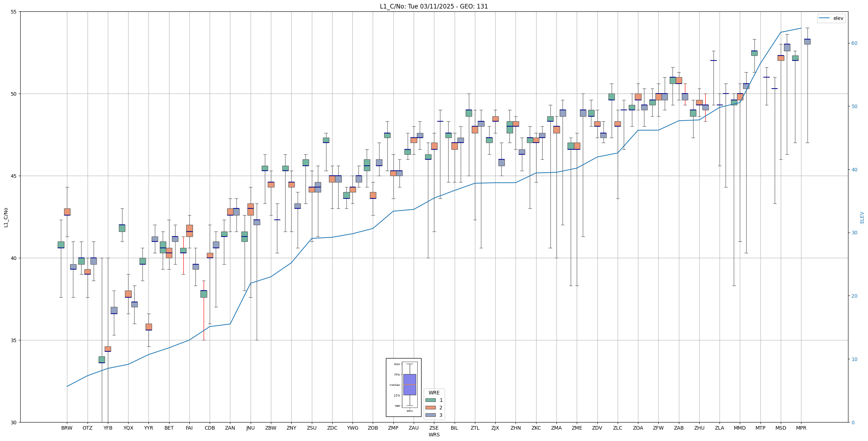Click the YFB station label
Image resolution: width=868 pixels, height=441 pixels.
tap(108, 428)
